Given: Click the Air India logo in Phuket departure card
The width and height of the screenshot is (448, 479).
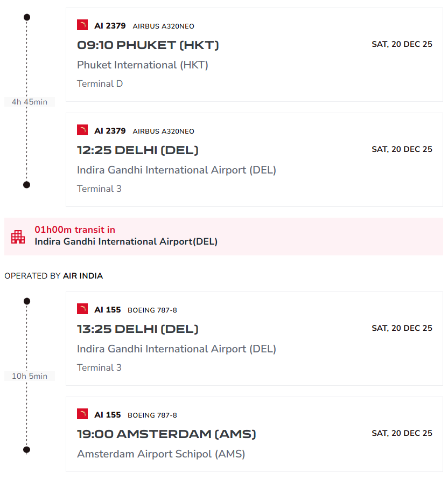Looking at the screenshot, I should [82, 25].
